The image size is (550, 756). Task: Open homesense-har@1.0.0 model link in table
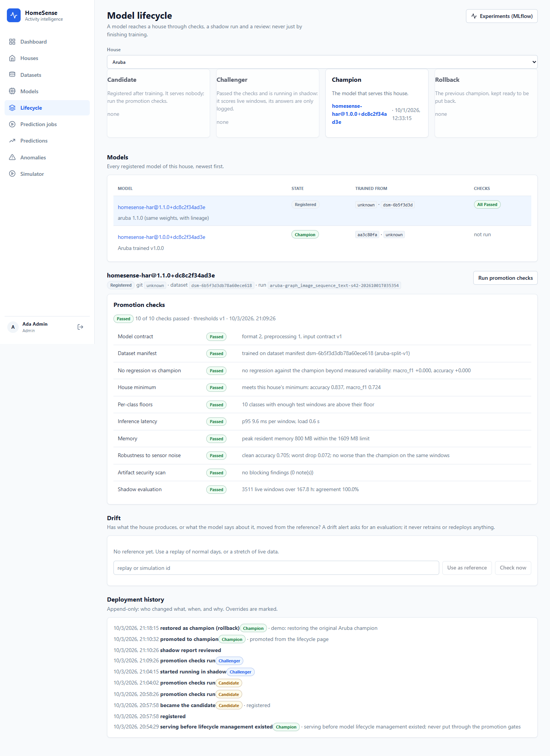162,237
